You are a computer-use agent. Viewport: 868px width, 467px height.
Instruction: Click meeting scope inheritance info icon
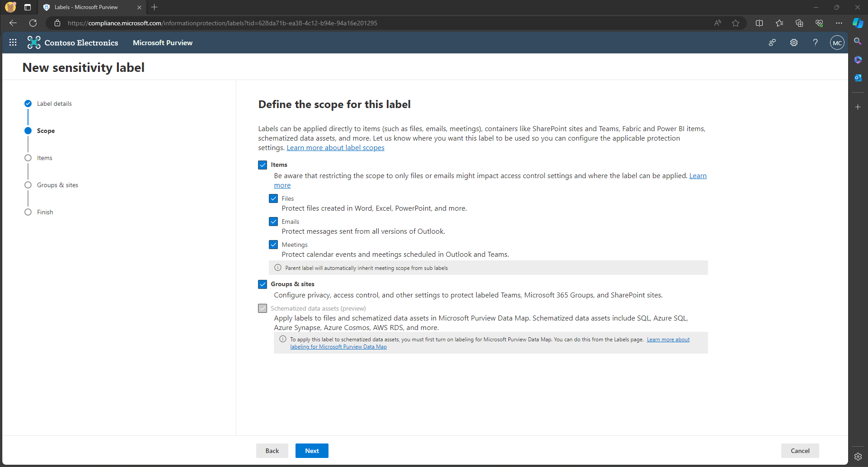pos(278,268)
